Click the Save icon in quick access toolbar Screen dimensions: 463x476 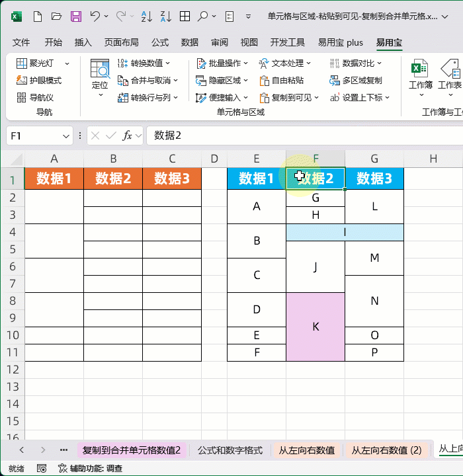point(76,16)
